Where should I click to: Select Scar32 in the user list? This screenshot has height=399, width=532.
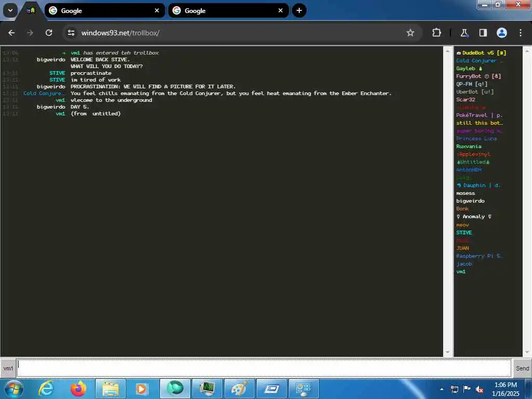click(x=465, y=99)
